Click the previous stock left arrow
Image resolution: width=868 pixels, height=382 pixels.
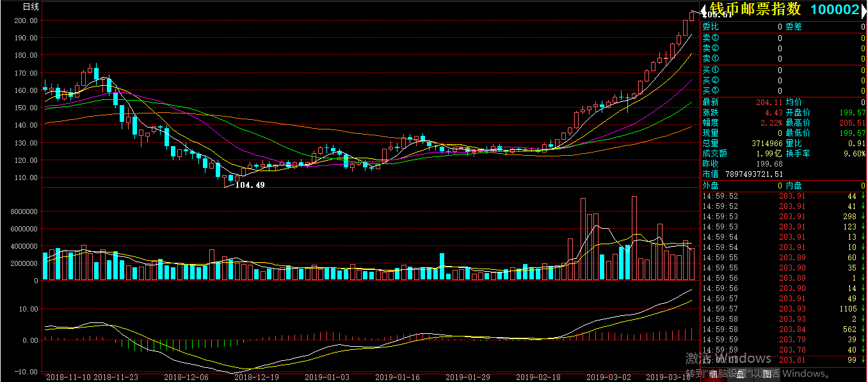704,10
